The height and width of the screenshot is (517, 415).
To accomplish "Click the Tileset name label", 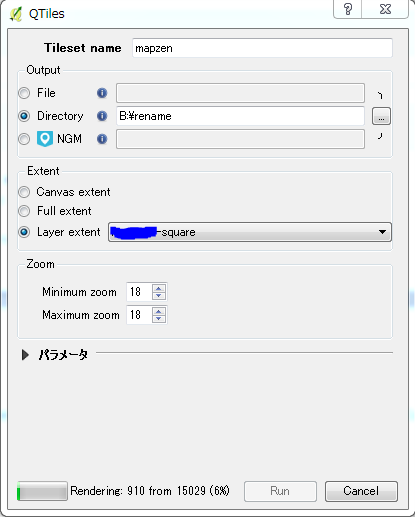I will click(83, 48).
